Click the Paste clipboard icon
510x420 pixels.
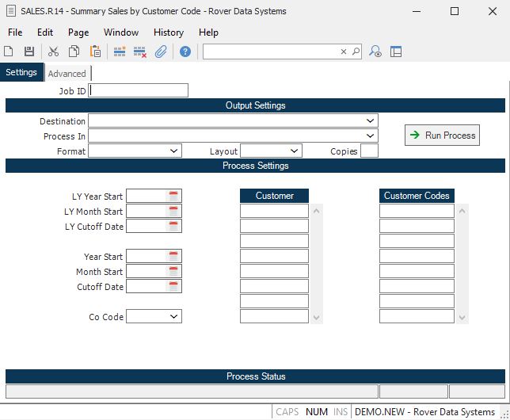point(95,52)
